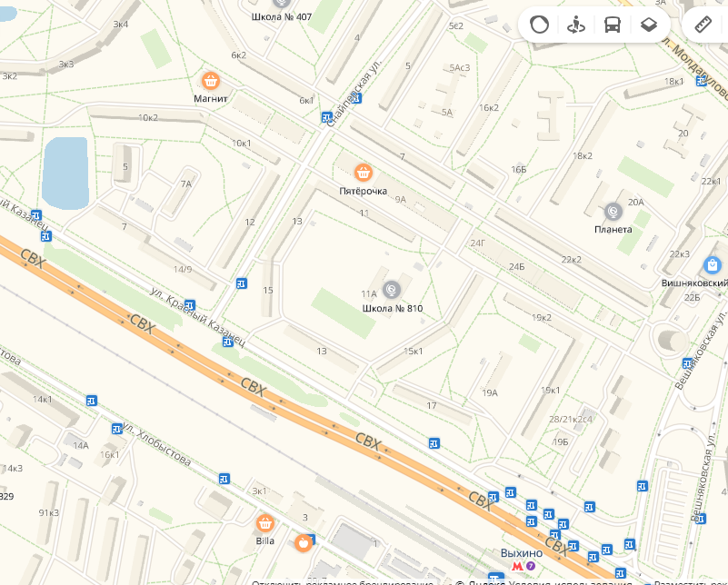Screen dimensions: 728x585
Task: Click the Пятёрочка shopping basket marker
Action: [x=363, y=173]
